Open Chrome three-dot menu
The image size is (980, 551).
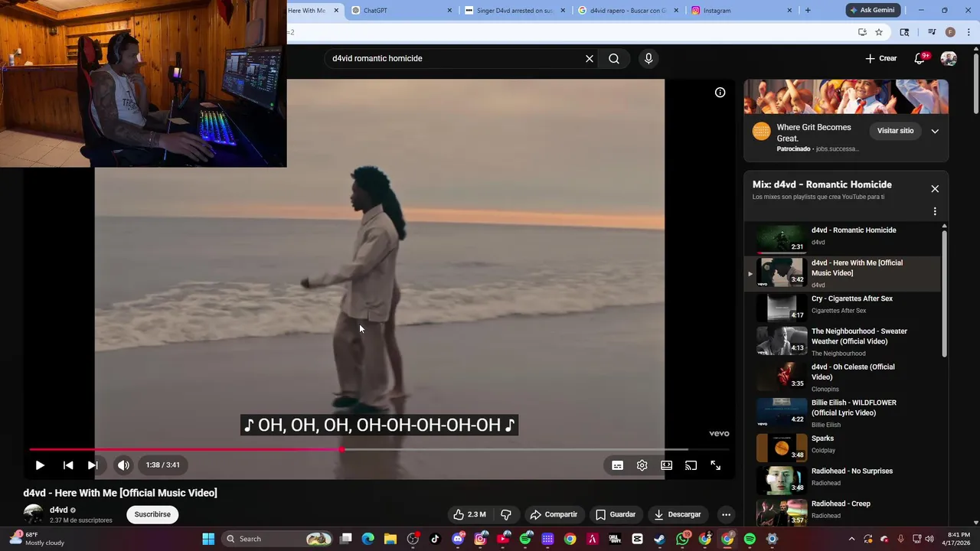pyautogui.click(x=968, y=32)
